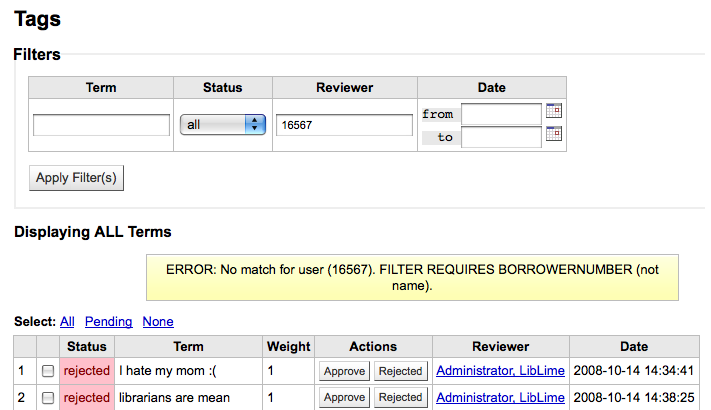Click the from date input field
The height and width of the screenshot is (410, 711).
(501, 114)
